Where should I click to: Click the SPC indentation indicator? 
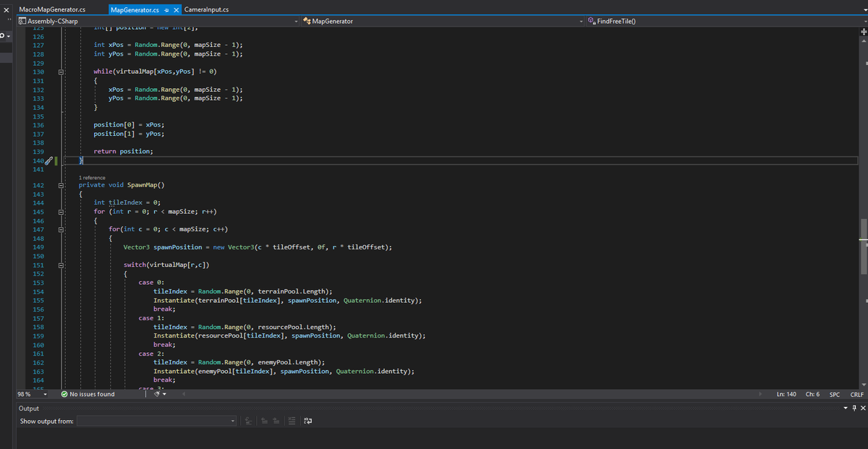(835, 395)
